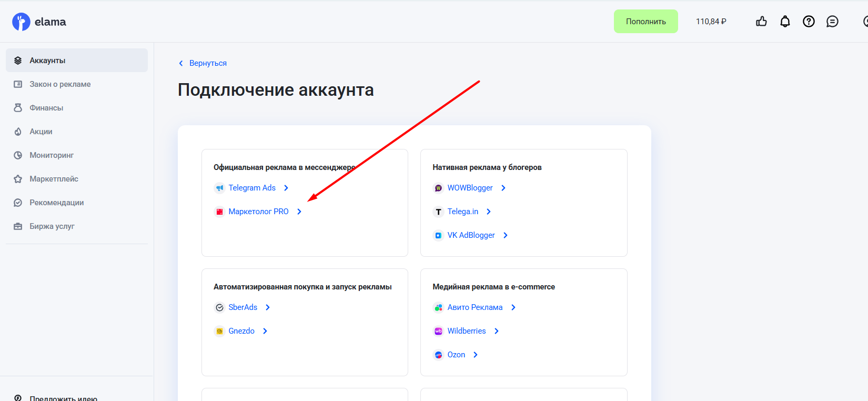Viewport: 868px width, 401px height.
Task: Click the Маркетплейс star icon
Action: 18,179
